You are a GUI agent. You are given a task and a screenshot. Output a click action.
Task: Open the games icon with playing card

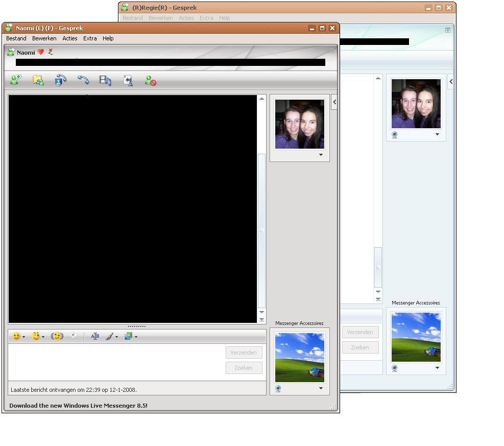(x=128, y=80)
